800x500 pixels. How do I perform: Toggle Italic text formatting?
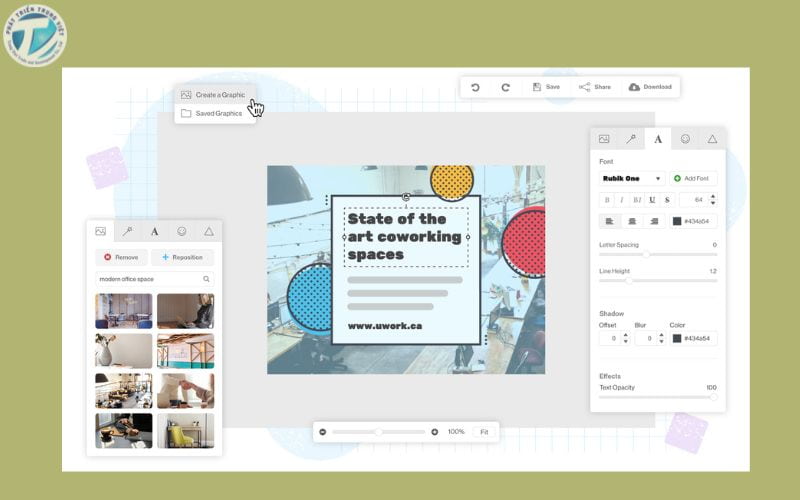pos(621,200)
